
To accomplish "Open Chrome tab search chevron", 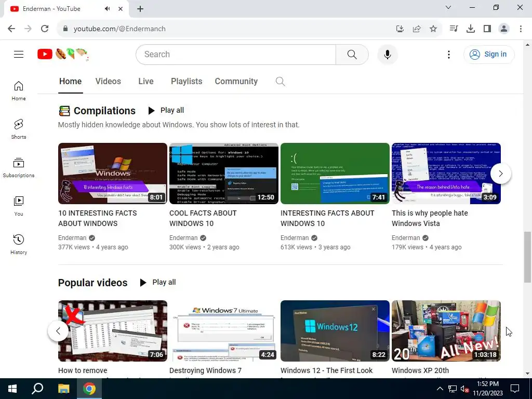I will pos(448,7).
